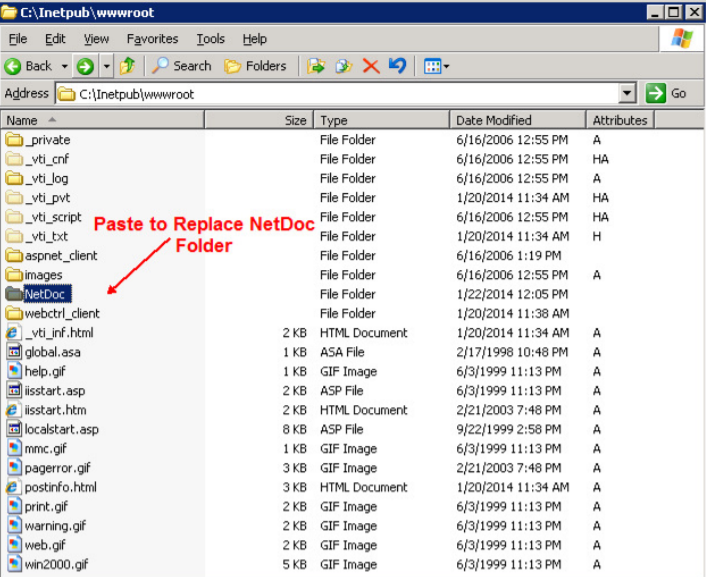
Task: Select the pagerror.gif file icon
Action: pos(14,468)
